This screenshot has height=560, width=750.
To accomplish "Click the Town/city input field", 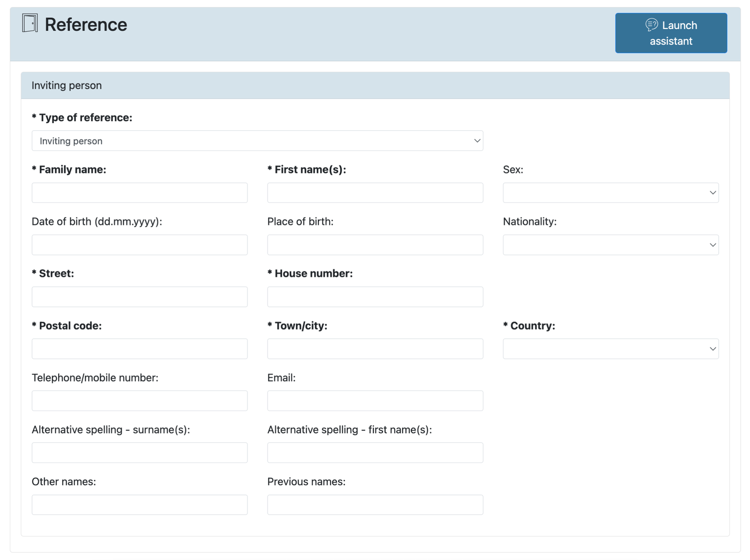I will coord(375,349).
